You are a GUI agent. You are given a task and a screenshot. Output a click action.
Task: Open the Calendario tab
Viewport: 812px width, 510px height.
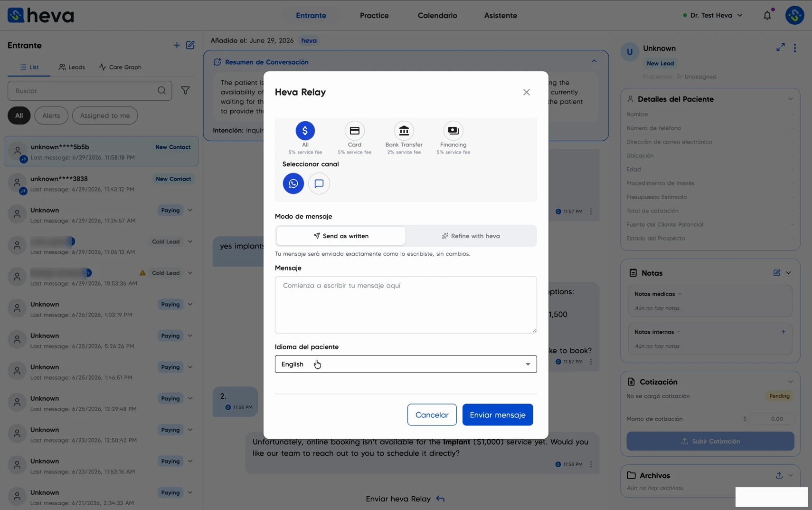[437, 15]
